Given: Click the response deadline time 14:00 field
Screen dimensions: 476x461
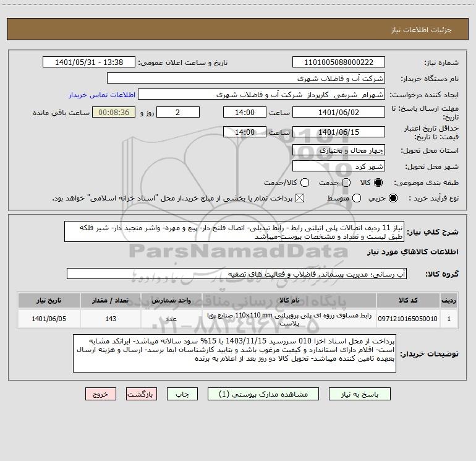Looking at the screenshot, I should pyautogui.click(x=245, y=112).
